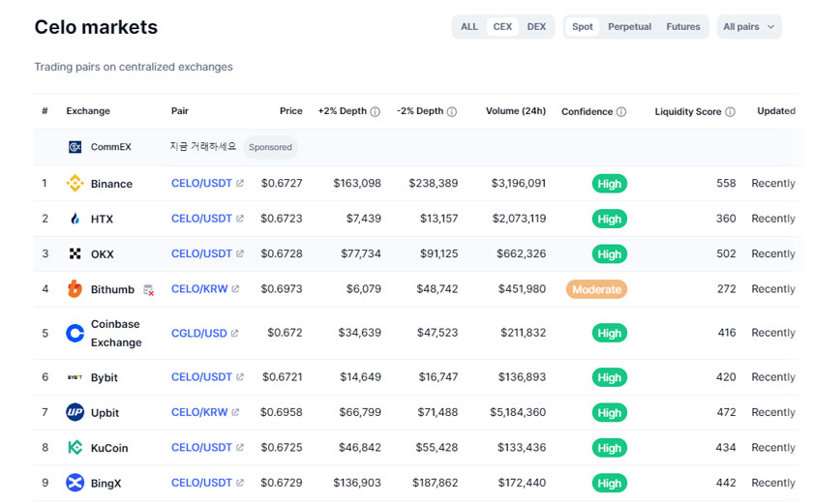The width and height of the screenshot is (813, 504).
Task: Open Binance CELO/USDT pair link
Action: (201, 183)
